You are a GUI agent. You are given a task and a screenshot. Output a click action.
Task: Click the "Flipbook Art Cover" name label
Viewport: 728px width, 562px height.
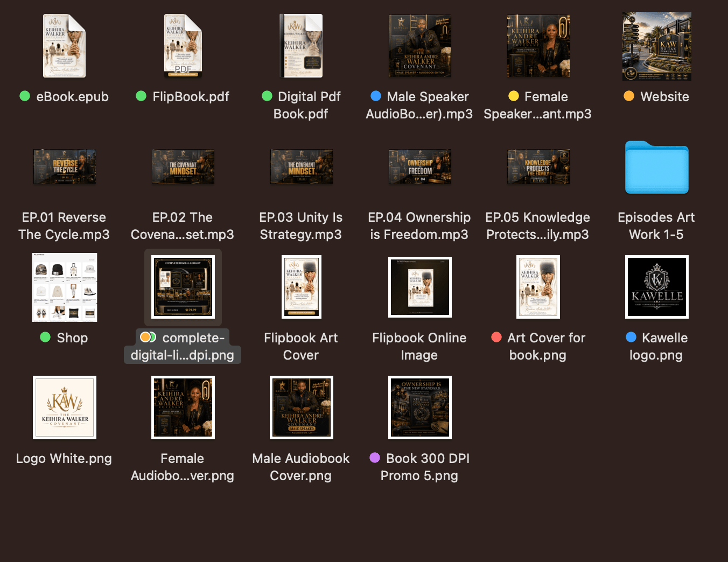[x=301, y=347]
